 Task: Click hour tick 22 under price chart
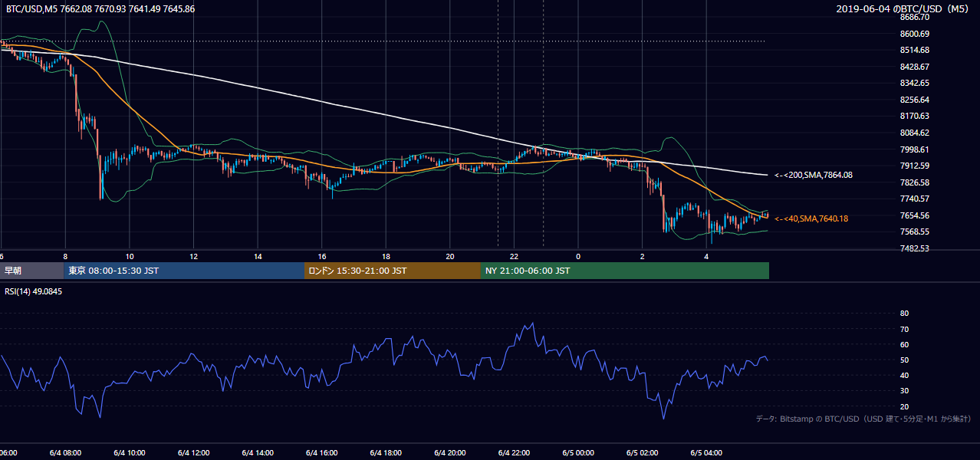click(x=514, y=257)
